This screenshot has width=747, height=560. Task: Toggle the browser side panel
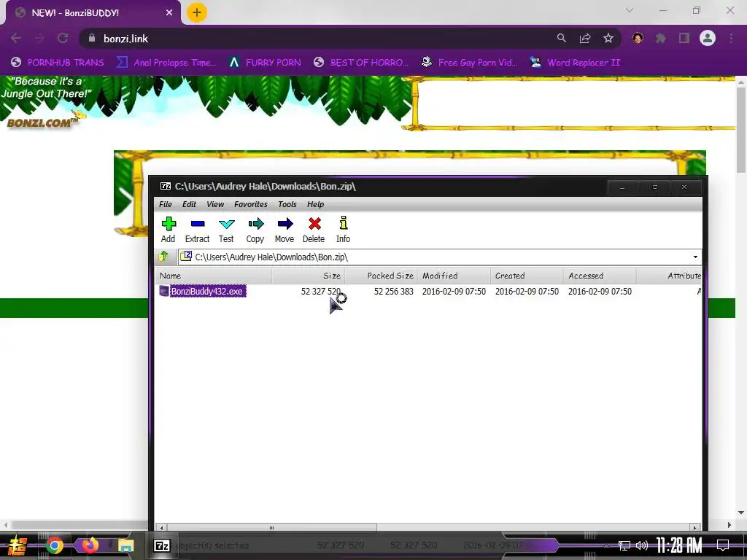[x=684, y=38]
